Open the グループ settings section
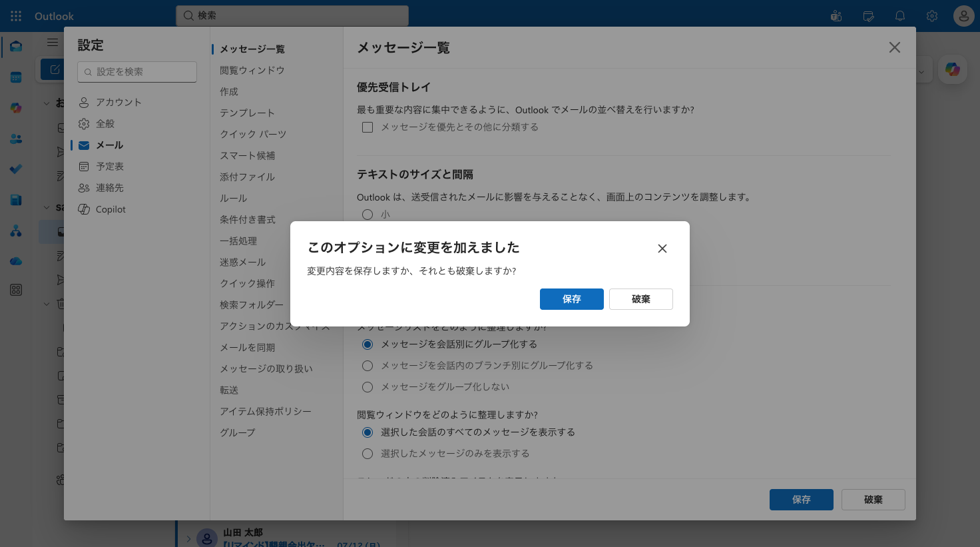 tap(238, 433)
